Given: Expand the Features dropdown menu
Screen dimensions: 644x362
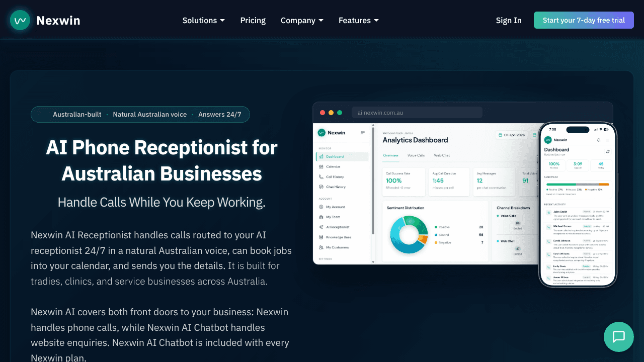Looking at the screenshot, I should coord(359,20).
